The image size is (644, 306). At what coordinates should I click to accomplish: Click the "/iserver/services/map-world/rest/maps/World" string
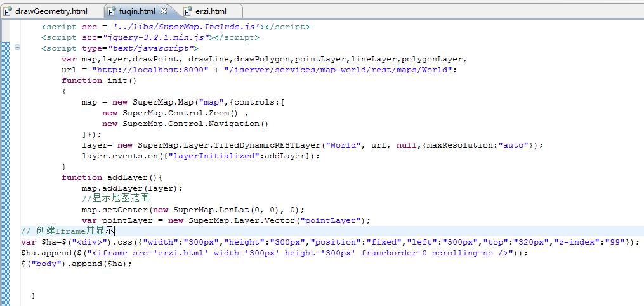tap(338, 70)
